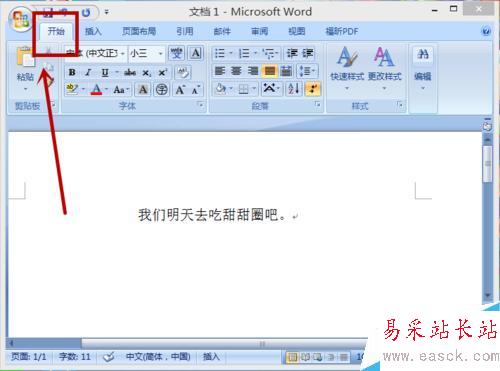Toggle underline formatting
Viewport: 500px width, 371px height.
(105, 72)
